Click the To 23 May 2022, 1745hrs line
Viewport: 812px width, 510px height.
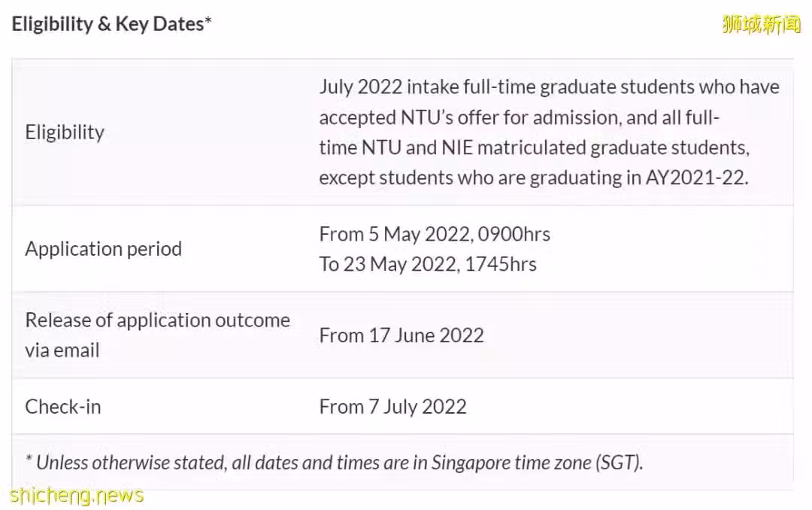(x=428, y=264)
